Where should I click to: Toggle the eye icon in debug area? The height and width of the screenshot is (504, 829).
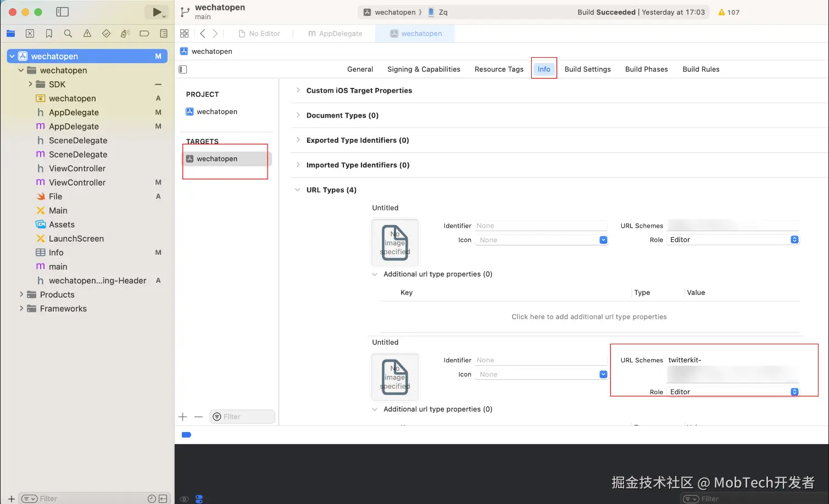click(185, 499)
